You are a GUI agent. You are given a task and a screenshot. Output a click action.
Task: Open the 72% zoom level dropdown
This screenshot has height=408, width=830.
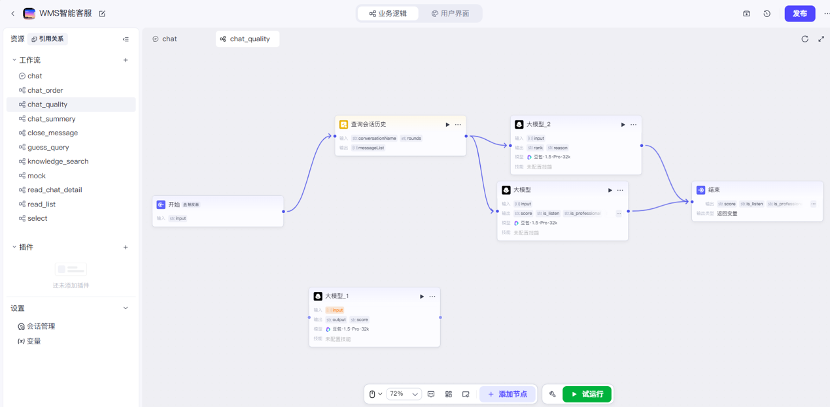pyautogui.click(x=403, y=394)
